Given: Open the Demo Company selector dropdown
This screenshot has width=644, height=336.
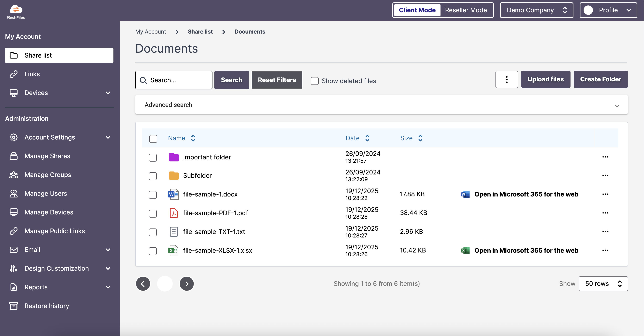Looking at the screenshot, I should point(536,10).
